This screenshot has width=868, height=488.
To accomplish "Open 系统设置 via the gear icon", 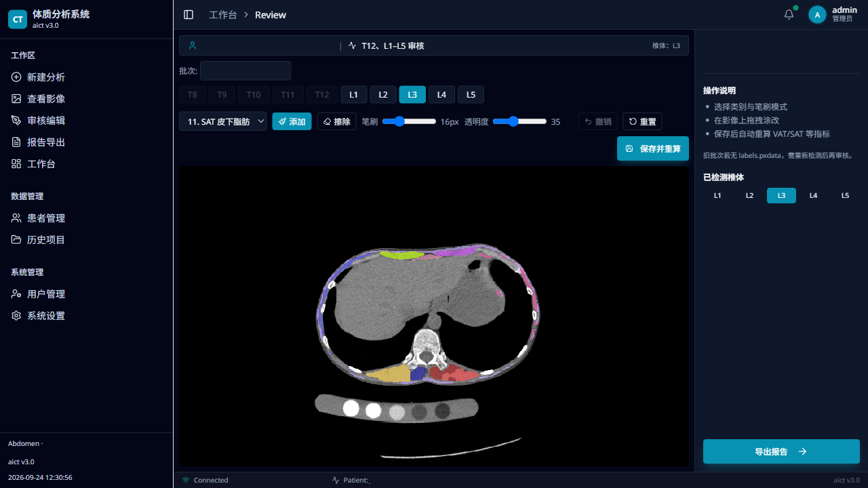I will pyautogui.click(x=16, y=316).
